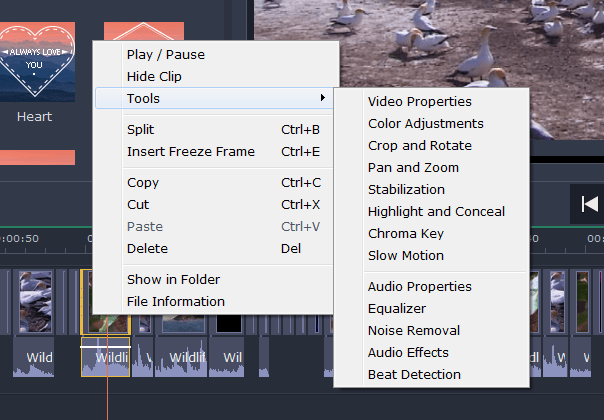Screen dimensions: 604x420
Task: Open Crop and Rotate tool
Action: click(420, 145)
